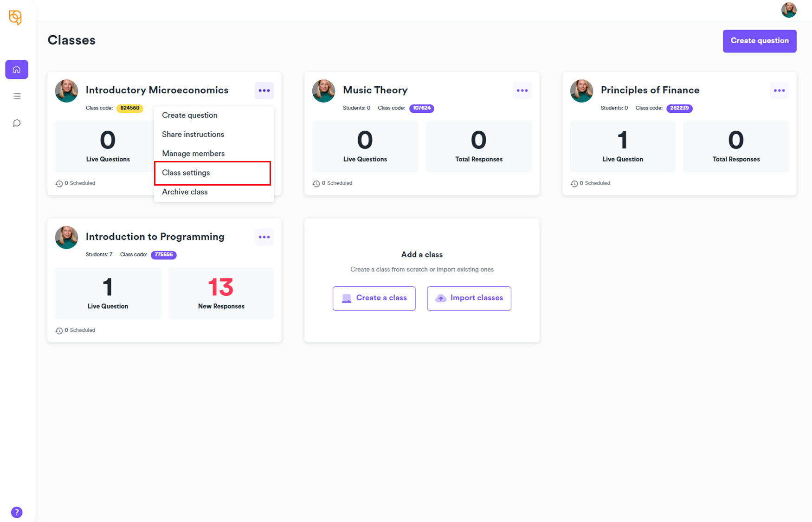Select Class settings from the menu
812x522 pixels.
213,173
